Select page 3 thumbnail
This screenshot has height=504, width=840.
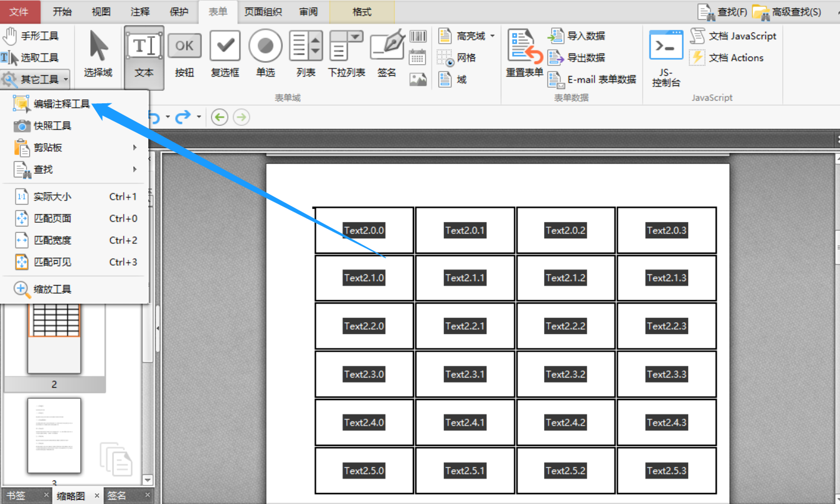point(54,436)
